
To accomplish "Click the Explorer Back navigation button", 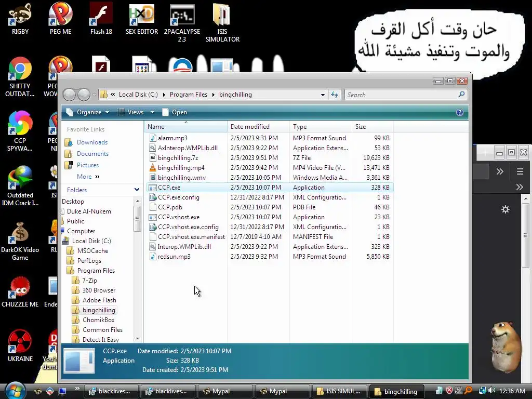I will click(x=70, y=95).
